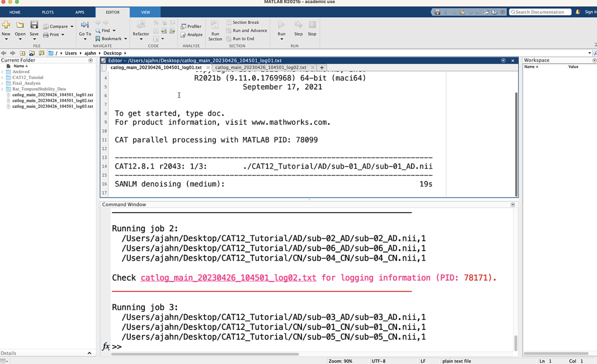This screenshot has width=597, height=364.
Task: Expand the Details panel chevron
Action: (89, 353)
